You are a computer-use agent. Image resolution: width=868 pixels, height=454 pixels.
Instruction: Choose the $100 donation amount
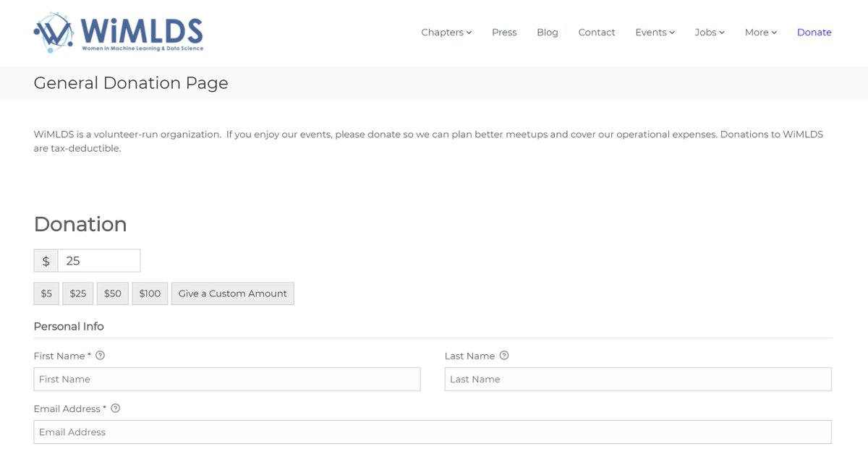[150, 294]
